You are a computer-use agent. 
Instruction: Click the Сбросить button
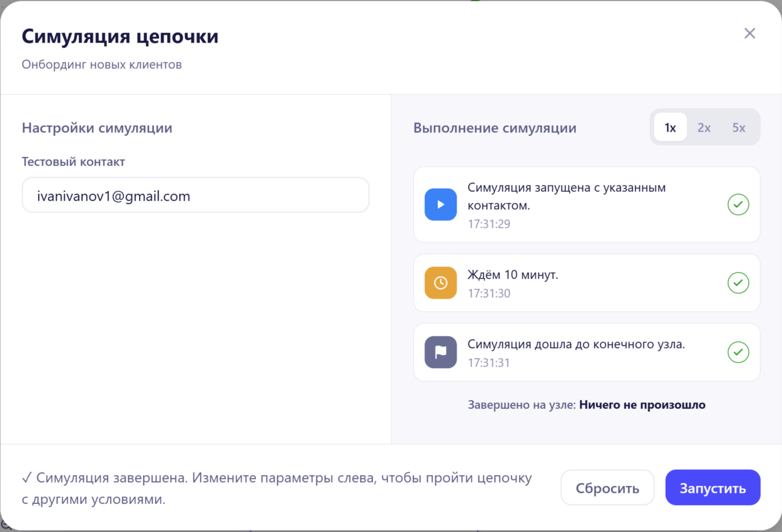coord(608,488)
